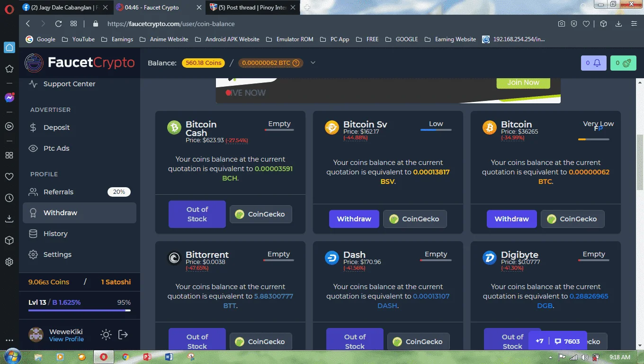Click Join Now banner button
This screenshot has height=364, width=644.
[x=523, y=82]
